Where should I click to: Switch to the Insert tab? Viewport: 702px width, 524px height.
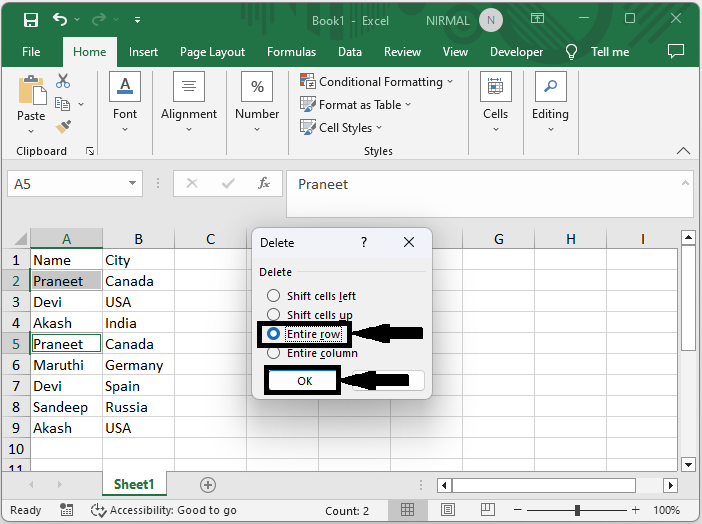click(143, 52)
